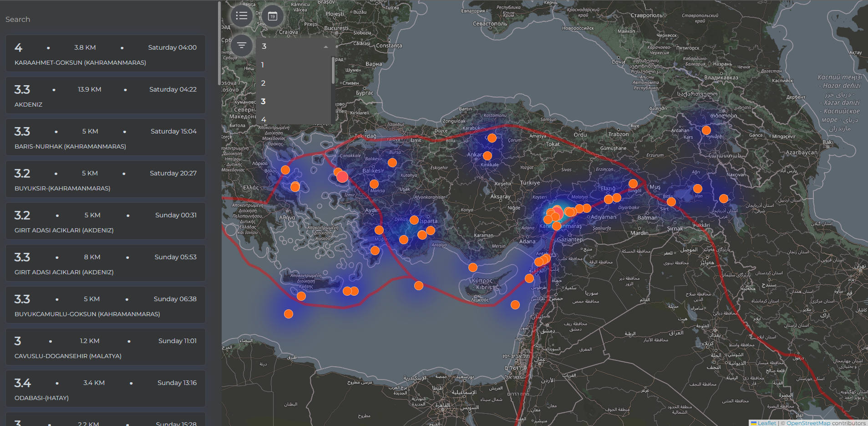Open AKDENIZ 13.9 KM Saturday 04:22 entry

[106, 95]
